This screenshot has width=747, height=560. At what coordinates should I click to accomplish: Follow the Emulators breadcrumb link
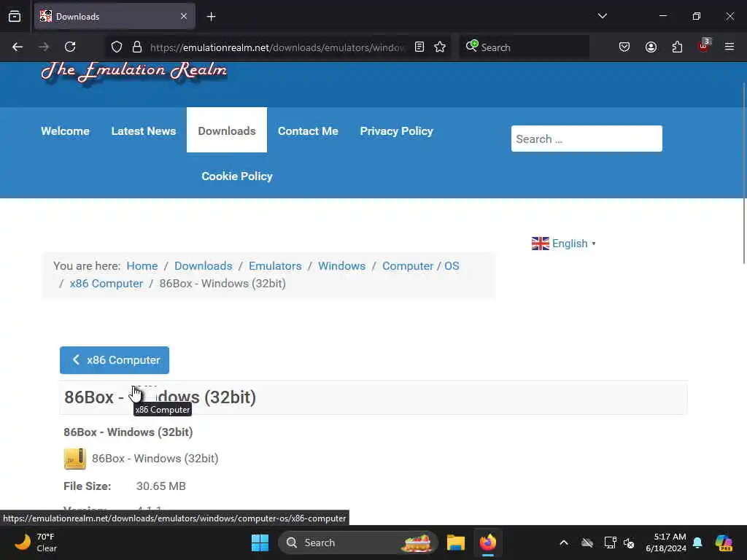click(275, 265)
